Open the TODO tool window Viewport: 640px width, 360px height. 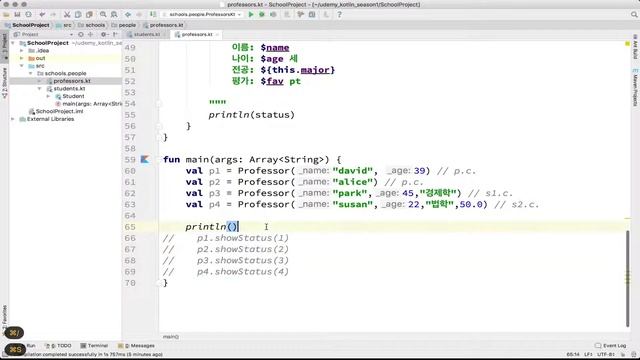point(58,346)
